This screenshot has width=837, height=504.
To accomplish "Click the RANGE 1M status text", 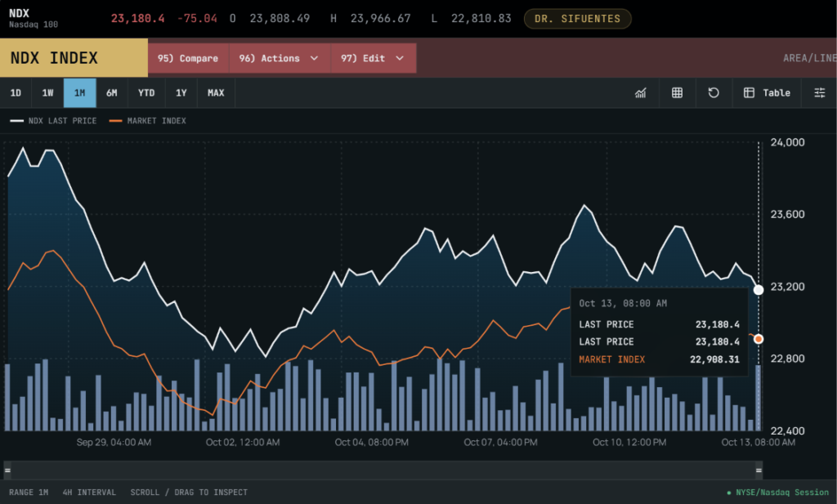I will [29, 493].
